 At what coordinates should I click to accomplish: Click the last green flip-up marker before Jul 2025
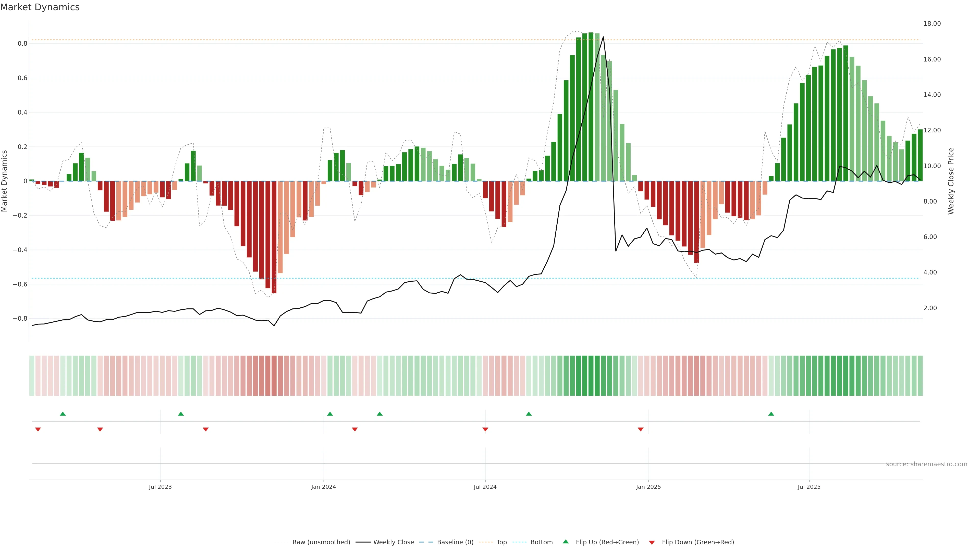771,414
